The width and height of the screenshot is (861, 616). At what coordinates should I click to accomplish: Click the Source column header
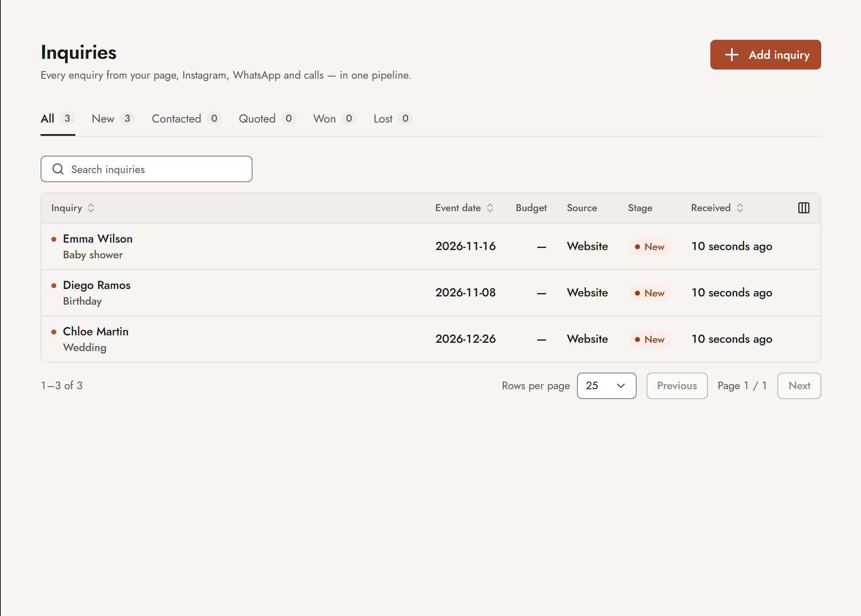582,208
